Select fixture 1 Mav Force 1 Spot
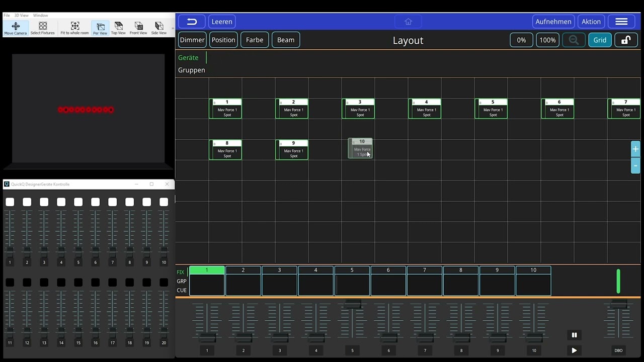 click(x=225, y=109)
